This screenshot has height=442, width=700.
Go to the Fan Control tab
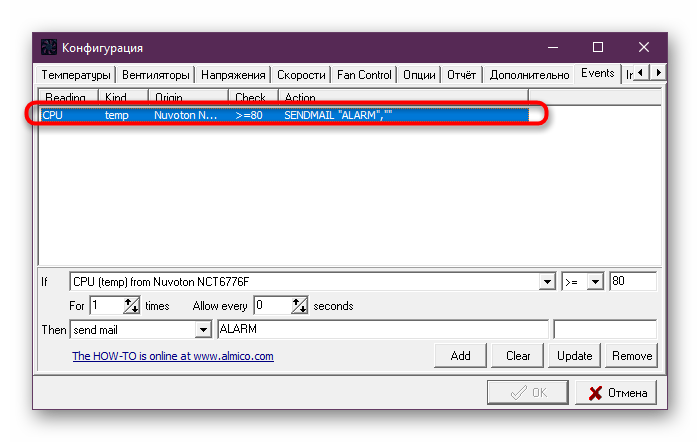364,75
